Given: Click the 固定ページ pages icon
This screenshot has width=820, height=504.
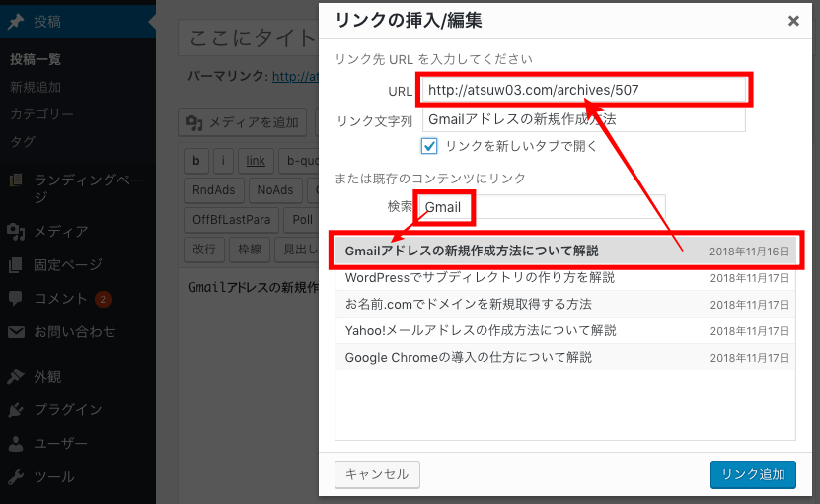Looking at the screenshot, I should pos(16,265).
